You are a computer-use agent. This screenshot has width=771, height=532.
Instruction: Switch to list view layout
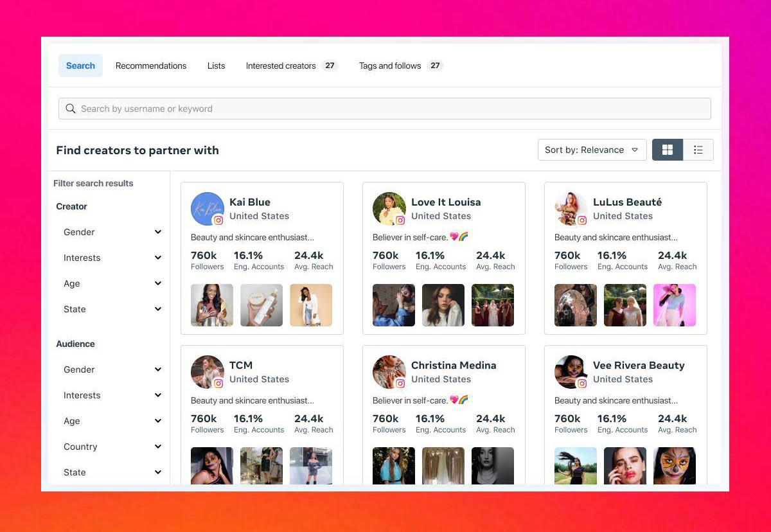(698, 150)
